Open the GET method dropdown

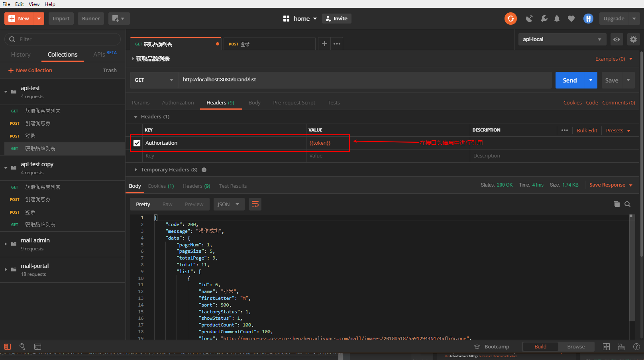pos(154,80)
